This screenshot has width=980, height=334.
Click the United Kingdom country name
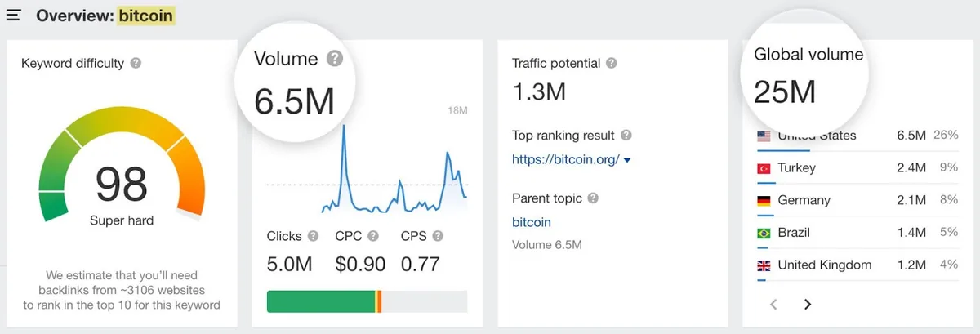point(825,265)
